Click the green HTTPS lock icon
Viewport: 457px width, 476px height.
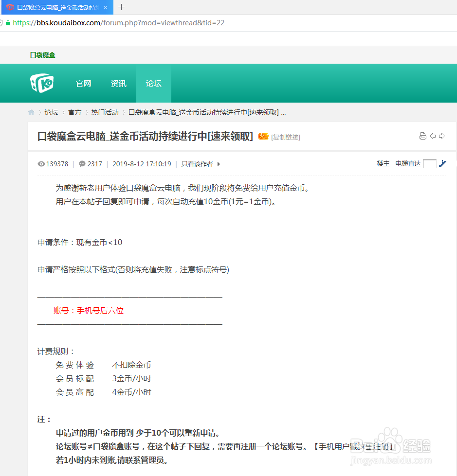(8, 23)
